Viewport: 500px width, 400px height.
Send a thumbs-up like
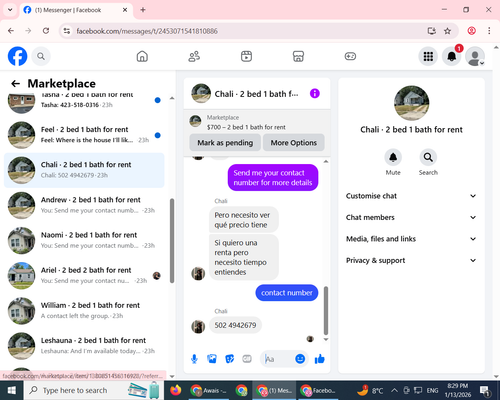coord(319,359)
